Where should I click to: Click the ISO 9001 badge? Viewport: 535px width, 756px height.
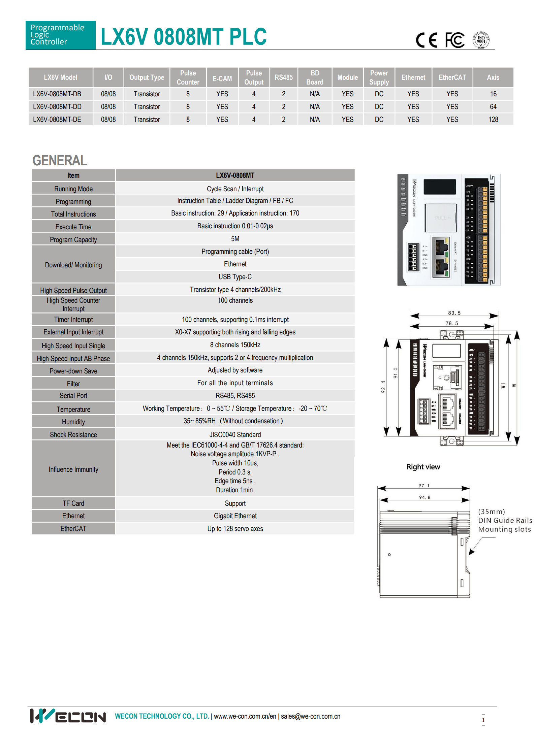coord(481,40)
